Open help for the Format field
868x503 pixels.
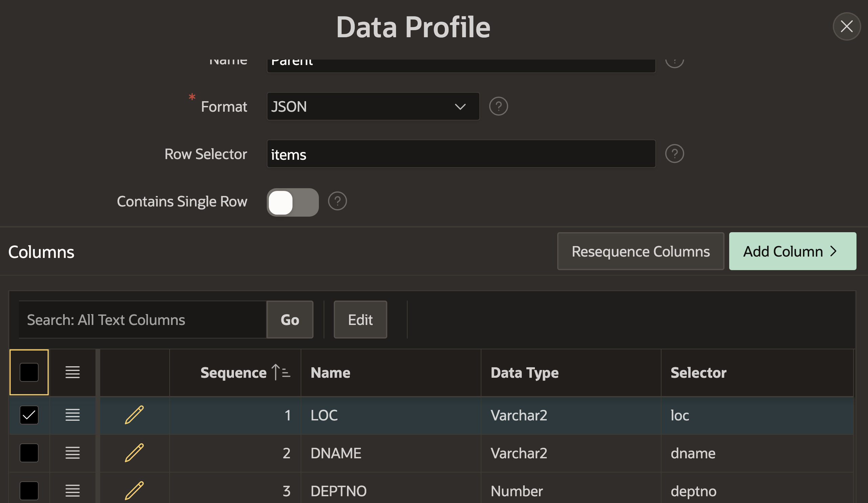498,106
